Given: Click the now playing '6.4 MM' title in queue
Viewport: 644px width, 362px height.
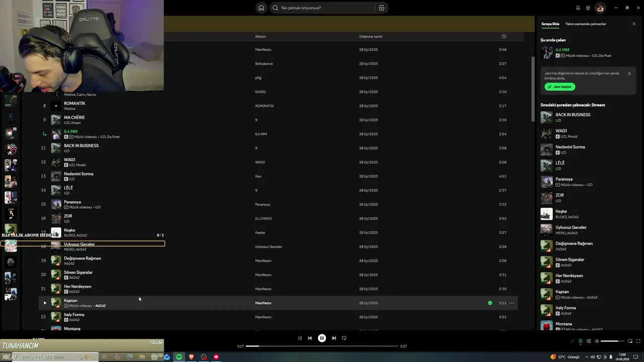Looking at the screenshot, I should 562,50.
